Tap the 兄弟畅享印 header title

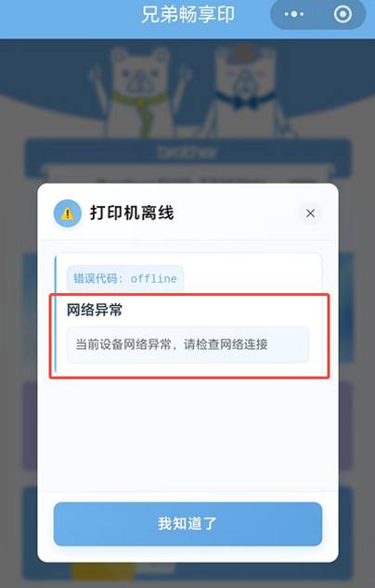tap(187, 14)
